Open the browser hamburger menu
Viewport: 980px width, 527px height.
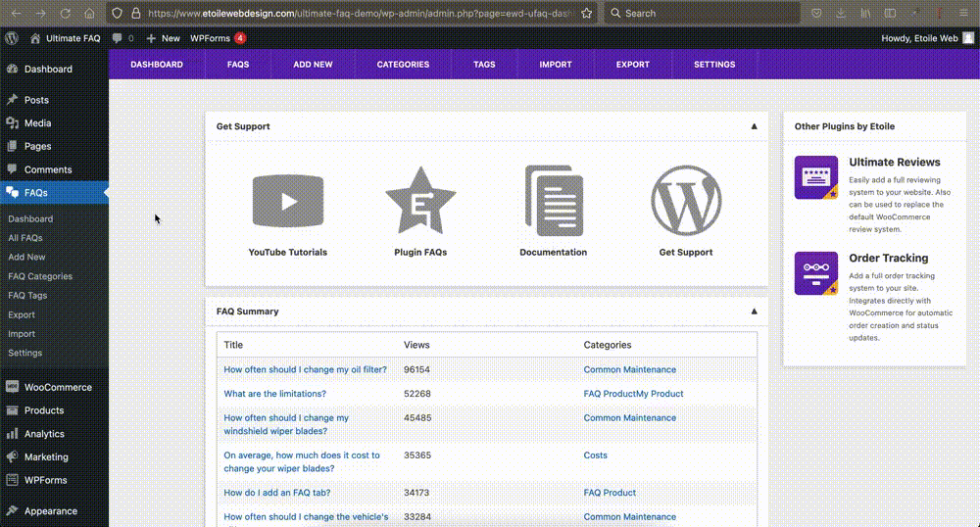(x=963, y=13)
